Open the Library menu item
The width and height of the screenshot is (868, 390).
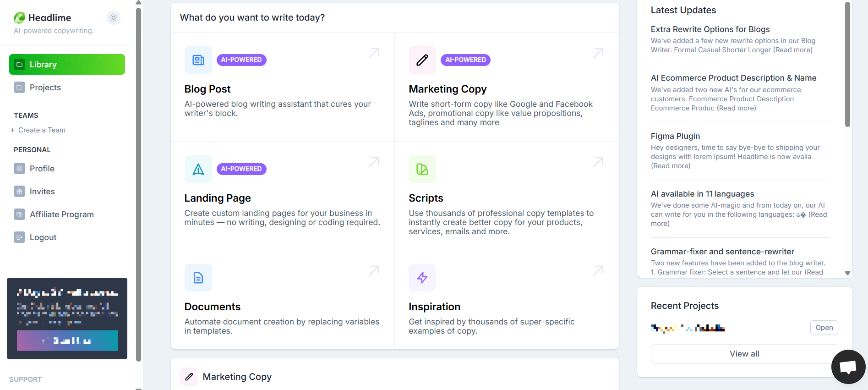(x=67, y=65)
